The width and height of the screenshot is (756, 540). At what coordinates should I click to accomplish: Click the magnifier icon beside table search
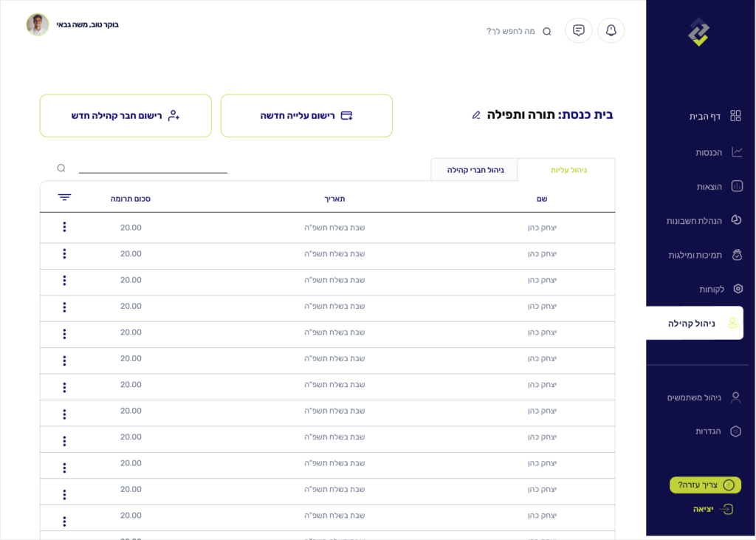(61, 168)
